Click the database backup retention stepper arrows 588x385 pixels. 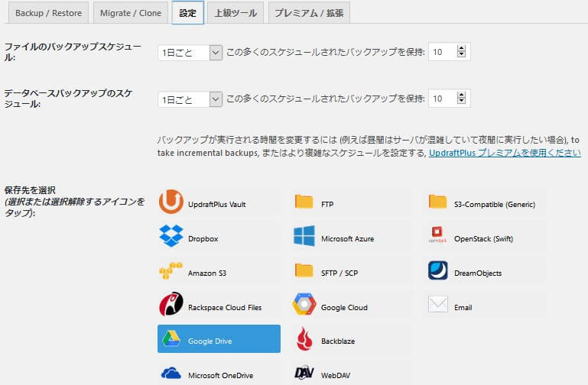(x=460, y=99)
